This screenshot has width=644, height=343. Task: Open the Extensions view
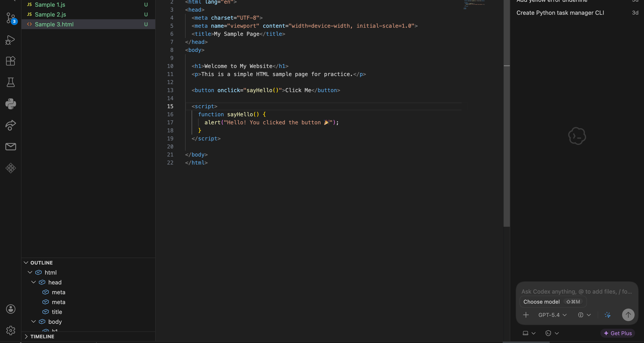[x=11, y=61]
